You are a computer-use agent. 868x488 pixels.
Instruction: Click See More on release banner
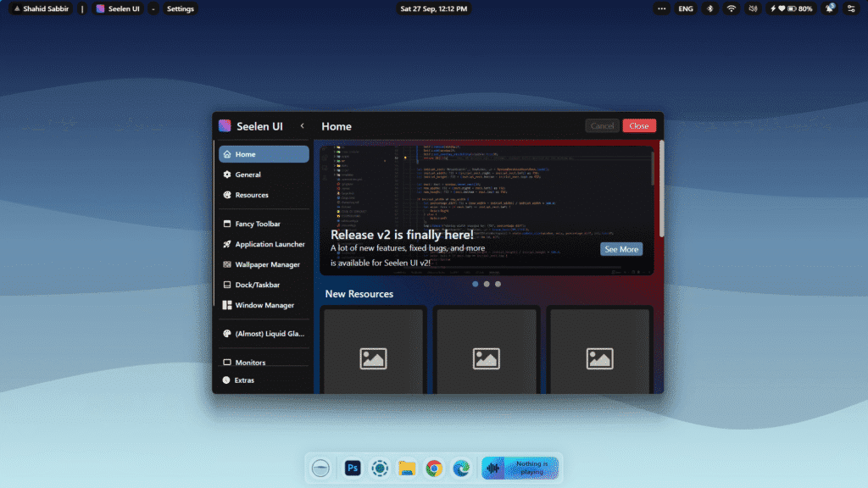pyautogui.click(x=621, y=249)
